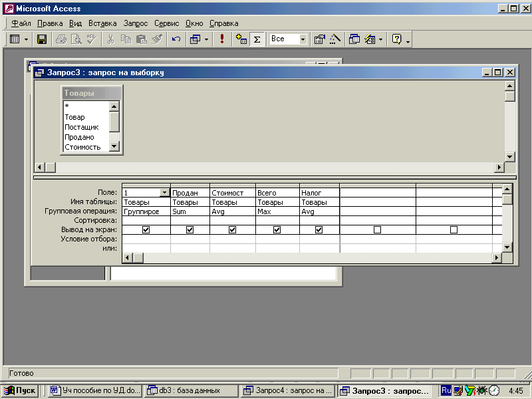Open the View button dropdown arrow
Image resolution: width=532 pixels, height=399 pixels.
(x=26, y=39)
